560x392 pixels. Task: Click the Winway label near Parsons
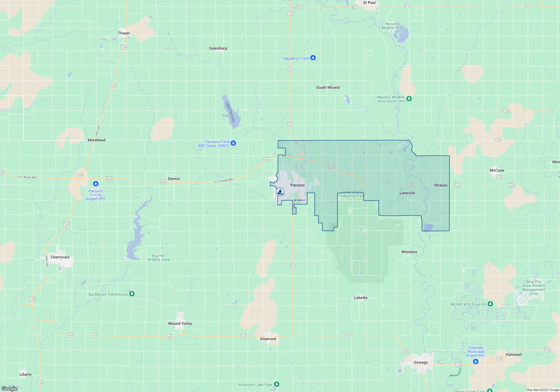[300, 200]
